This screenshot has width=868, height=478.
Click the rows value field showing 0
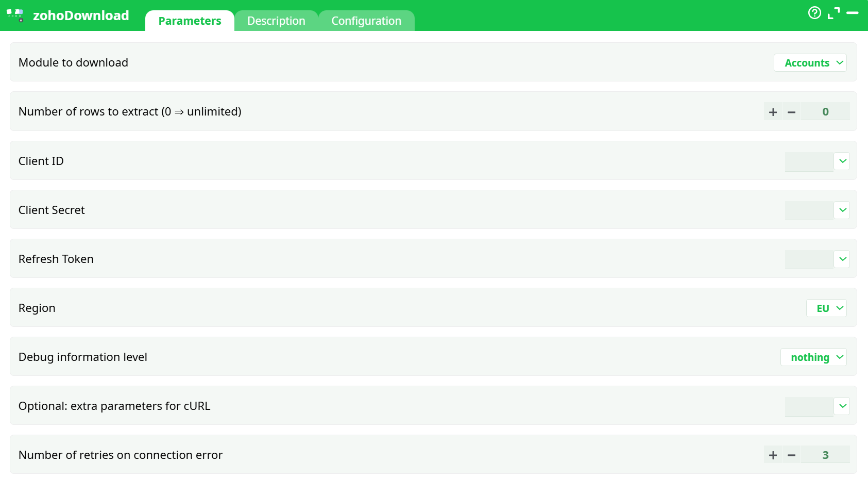coord(826,111)
